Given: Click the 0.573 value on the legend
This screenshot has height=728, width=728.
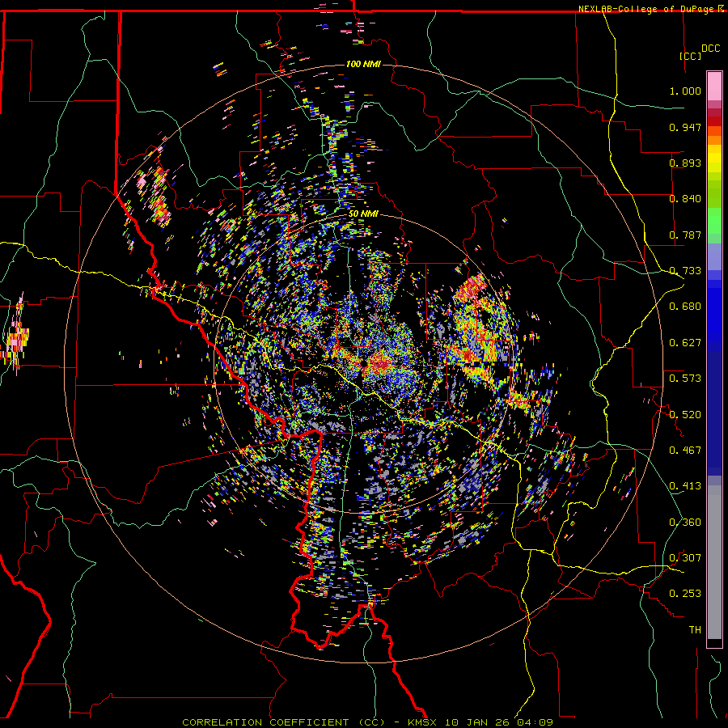Looking at the screenshot, I should (x=685, y=379).
